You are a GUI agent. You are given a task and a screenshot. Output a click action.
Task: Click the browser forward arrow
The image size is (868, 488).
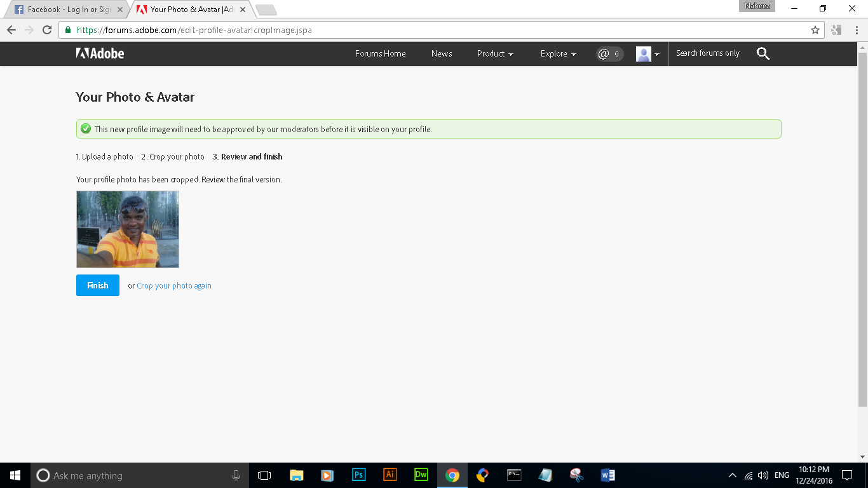coord(29,30)
